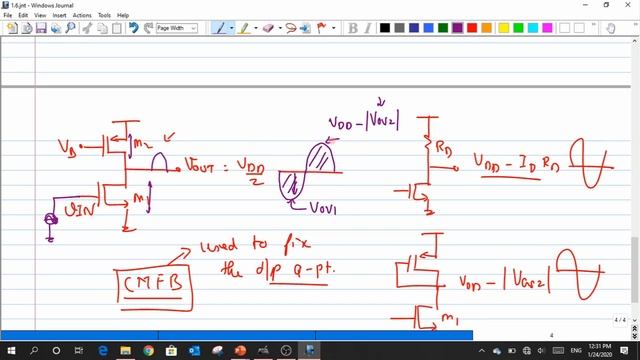Open Outlook from the taskbar
The image size is (640, 360).
[194, 351]
